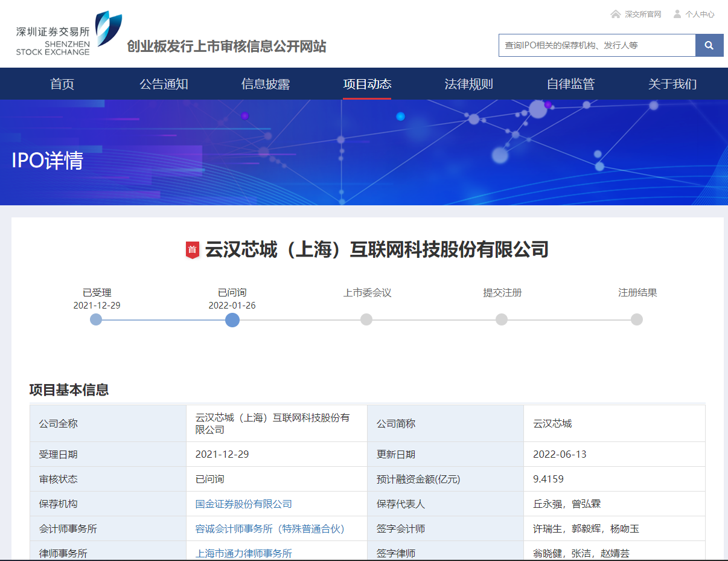
Task: Go to the 首页 menu item
Action: 62,84
